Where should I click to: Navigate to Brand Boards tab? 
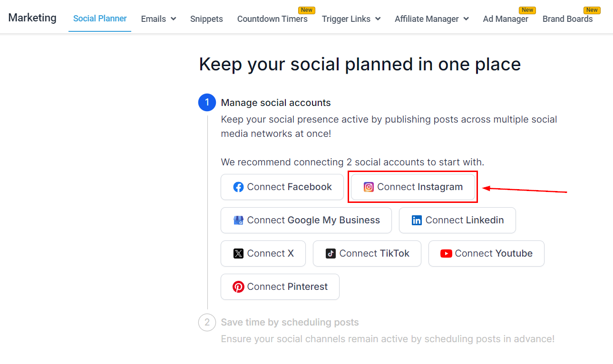click(567, 19)
